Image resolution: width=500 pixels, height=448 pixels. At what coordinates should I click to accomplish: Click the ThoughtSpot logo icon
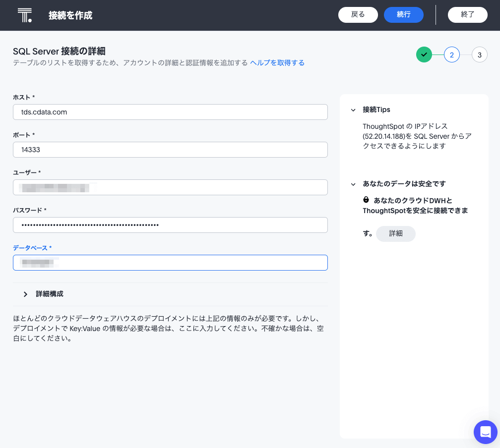[25, 15]
